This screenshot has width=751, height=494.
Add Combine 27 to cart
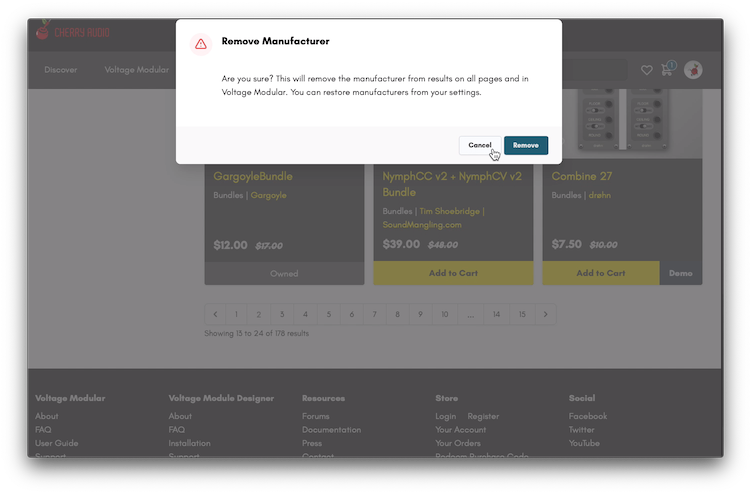601,273
